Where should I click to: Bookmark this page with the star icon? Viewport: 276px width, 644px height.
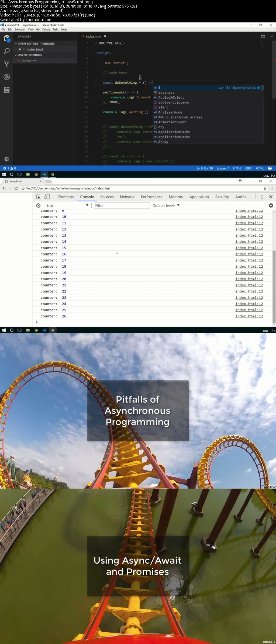click(x=265, y=188)
